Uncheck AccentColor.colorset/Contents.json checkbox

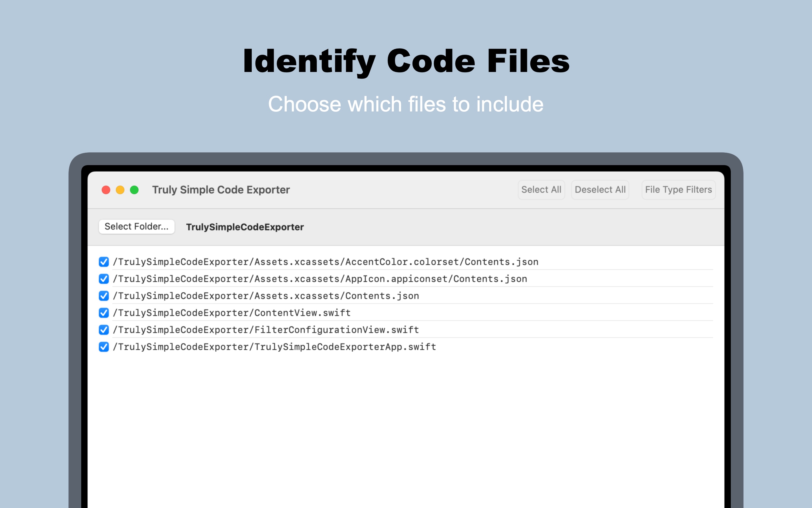(104, 262)
